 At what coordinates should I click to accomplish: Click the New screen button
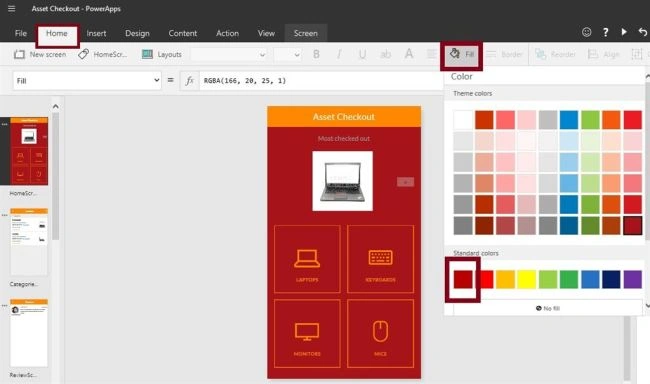pyautogui.click(x=40, y=54)
